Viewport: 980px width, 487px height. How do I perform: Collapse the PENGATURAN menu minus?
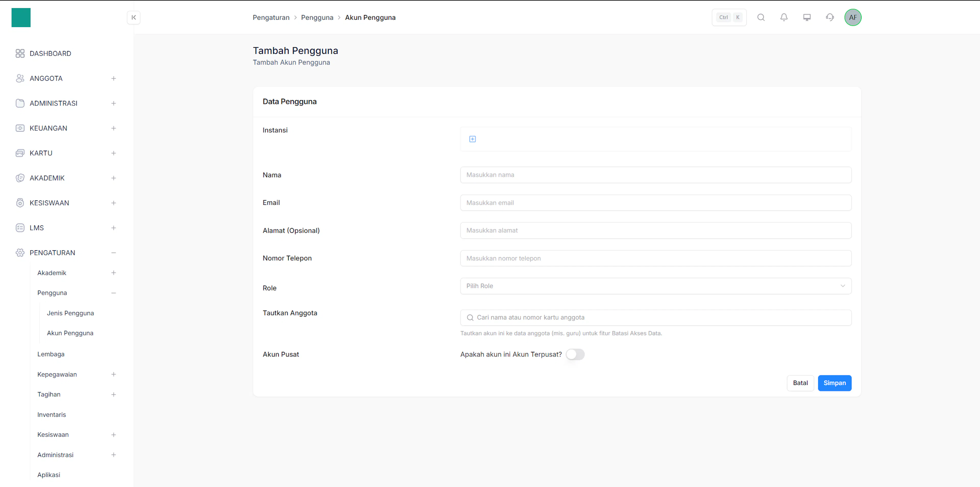(113, 253)
